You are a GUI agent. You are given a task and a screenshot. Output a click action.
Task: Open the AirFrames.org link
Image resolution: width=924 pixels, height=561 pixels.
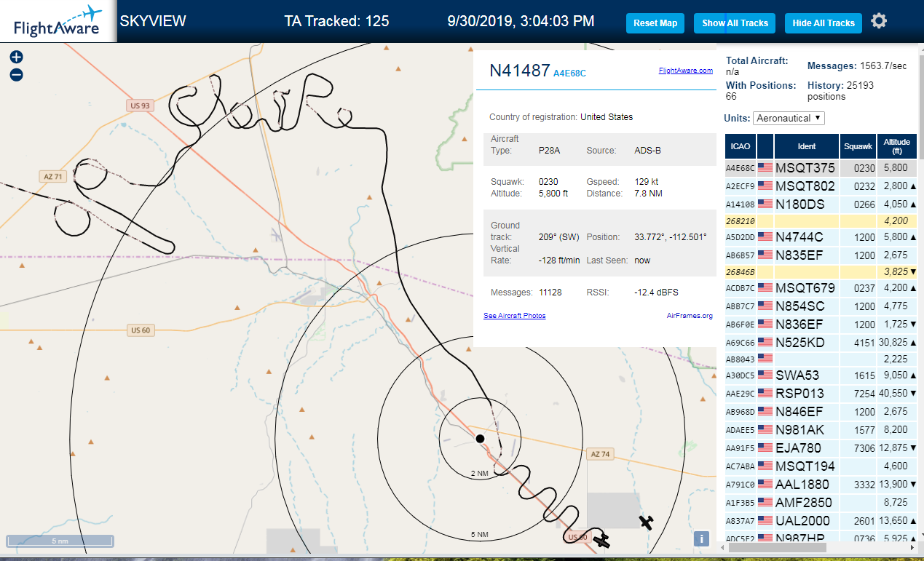coord(690,315)
